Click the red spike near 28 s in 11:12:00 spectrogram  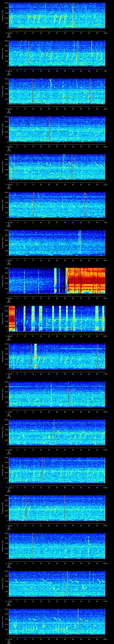click(54, 432)
